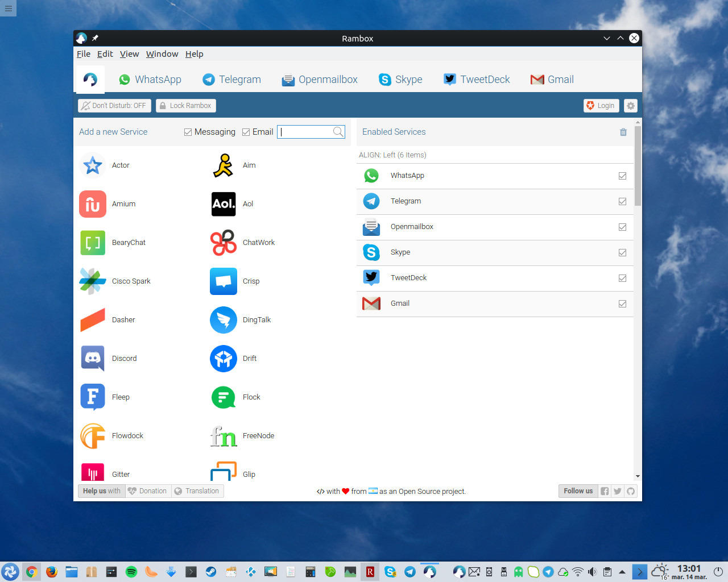Launch Spotify from the taskbar
Image resolution: width=728 pixels, height=582 pixels.
pos(131,572)
